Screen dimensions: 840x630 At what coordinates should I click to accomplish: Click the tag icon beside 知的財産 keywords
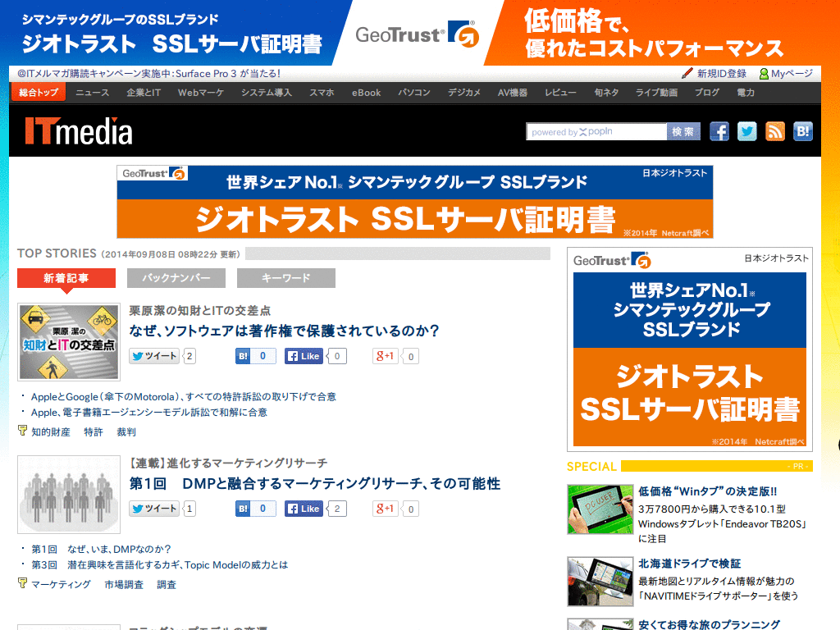click(x=22, y=431)
